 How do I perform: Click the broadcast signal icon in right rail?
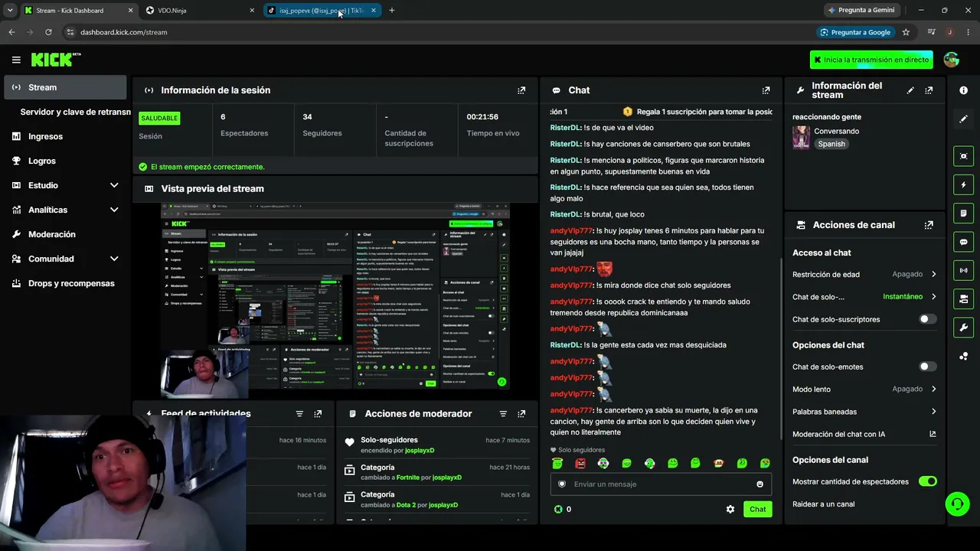963,270
